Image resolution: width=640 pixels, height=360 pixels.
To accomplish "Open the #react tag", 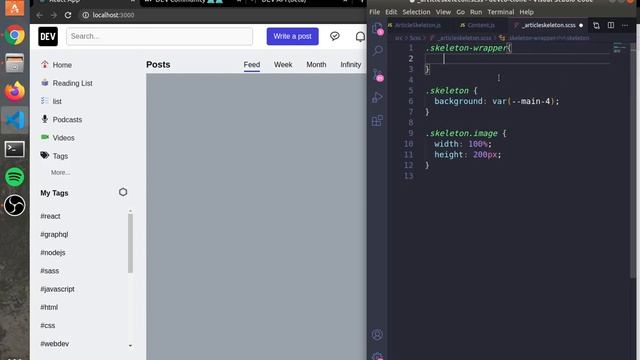I will 50,216.
